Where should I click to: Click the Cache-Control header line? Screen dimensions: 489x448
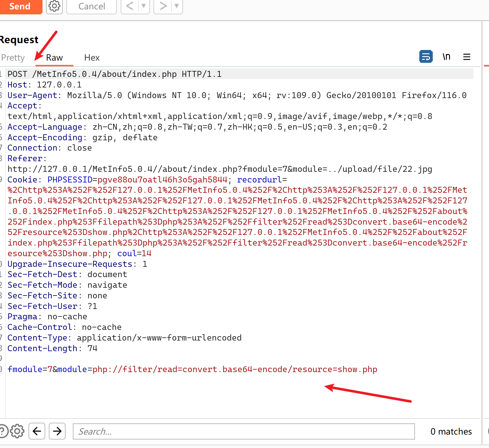pos(64,327)
